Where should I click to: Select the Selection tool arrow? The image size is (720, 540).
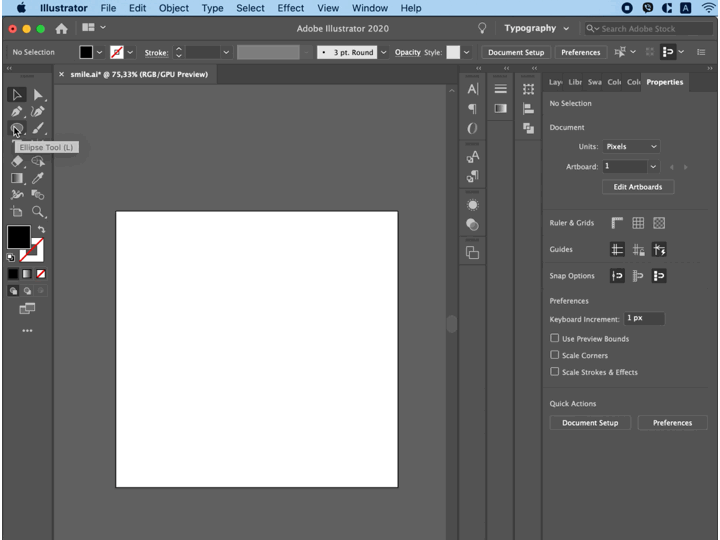pos(17,95)
